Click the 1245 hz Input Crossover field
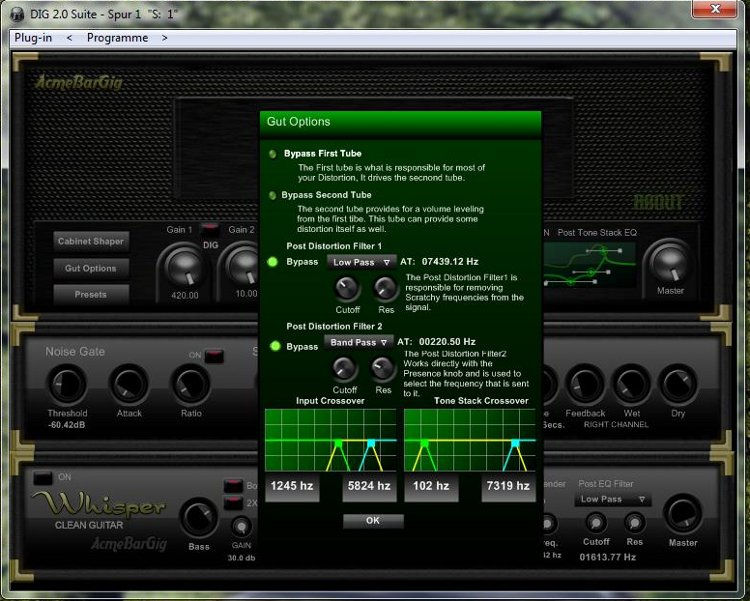750x601 pixels. point(292,487)
